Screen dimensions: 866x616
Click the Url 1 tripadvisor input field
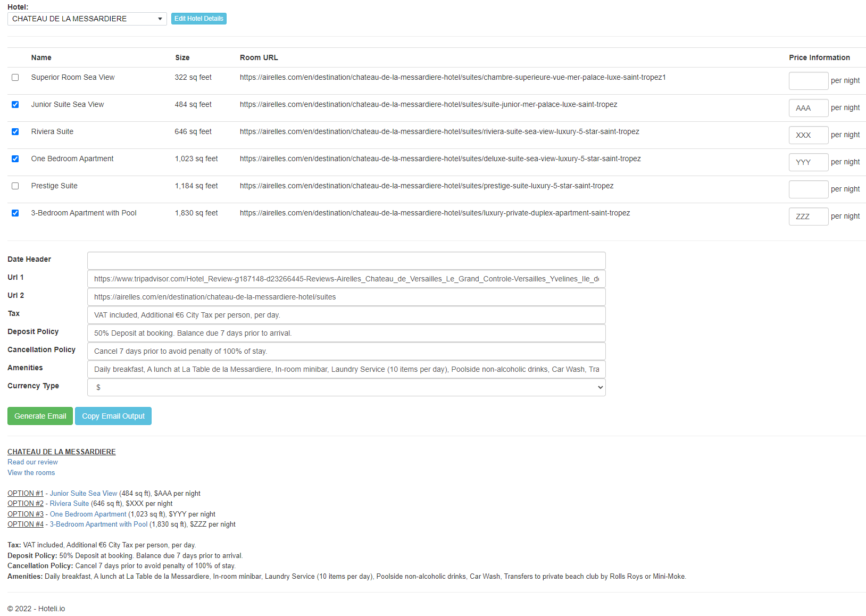click(346, 279)
